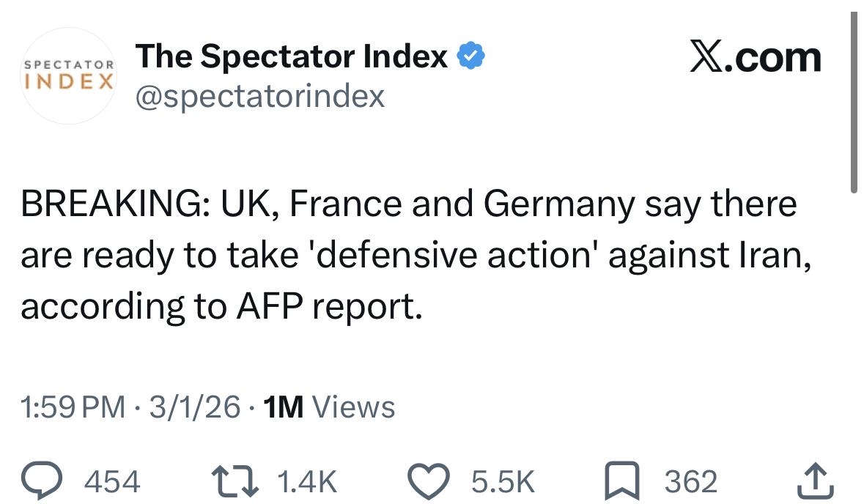This screenshot has height=504, width=864.
Task: Click the 1:59 PM timestamp
Action: [73, 407]
